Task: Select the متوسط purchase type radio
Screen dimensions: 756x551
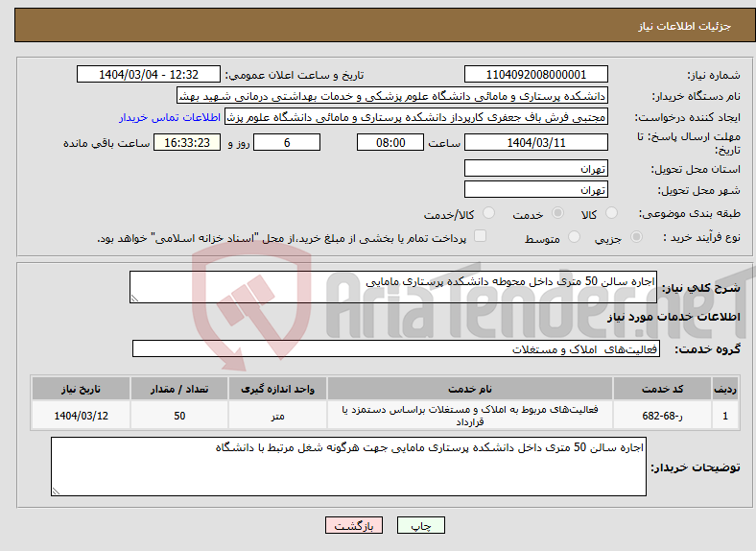Action: coord(574,236)
